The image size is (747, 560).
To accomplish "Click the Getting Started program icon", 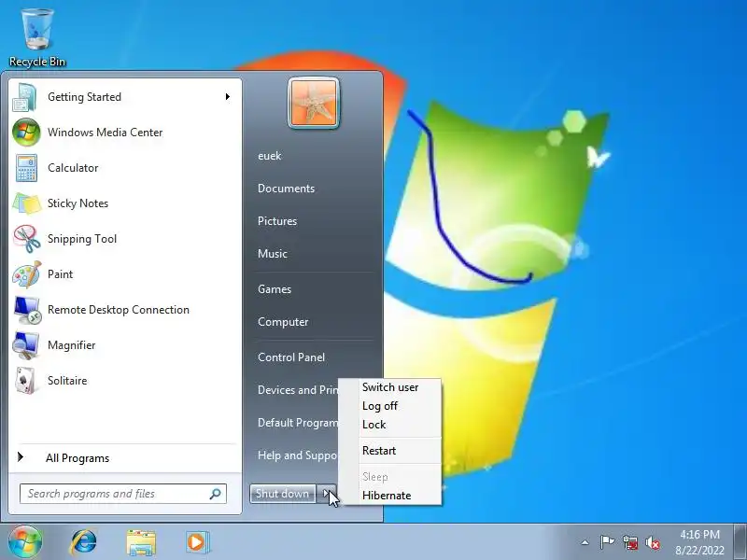I will click(x=26, y=97).
